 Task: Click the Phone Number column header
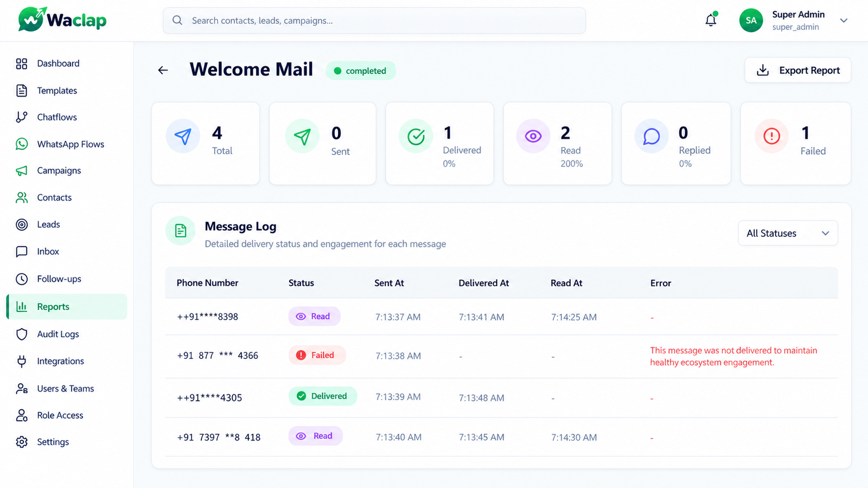[x=207, y=283]
